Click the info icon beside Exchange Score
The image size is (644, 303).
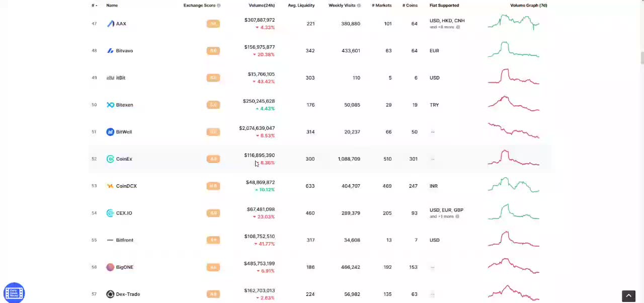[218, 6]
